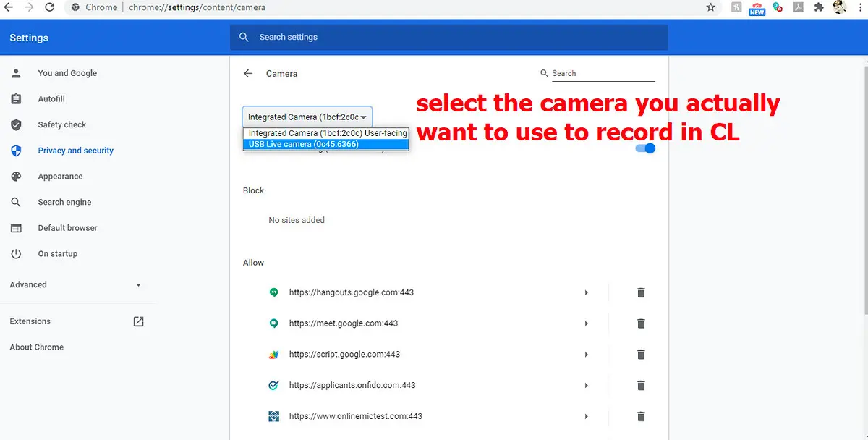The image size is (868, 440).
Task: Click the back arrow next to Camera heading
Action: (x=247, y=73)
